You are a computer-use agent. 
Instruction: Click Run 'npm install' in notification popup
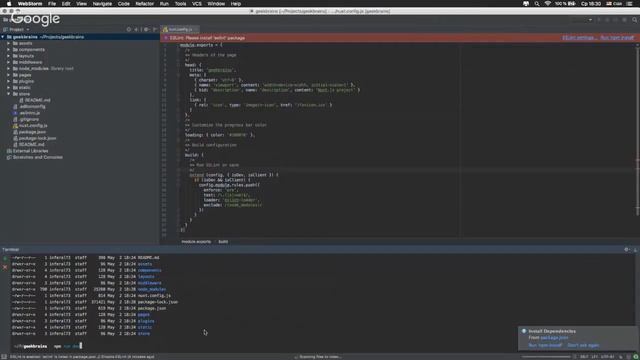pos(545,345)
